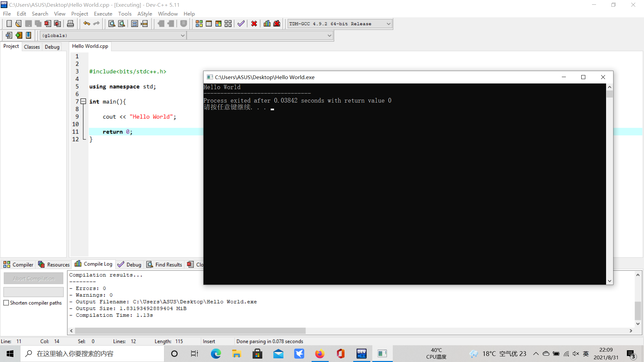The height and width of the screenshot is (362, 644).
Task: Click the Syntax Check checkmark icon
Action: pos(241,24)
